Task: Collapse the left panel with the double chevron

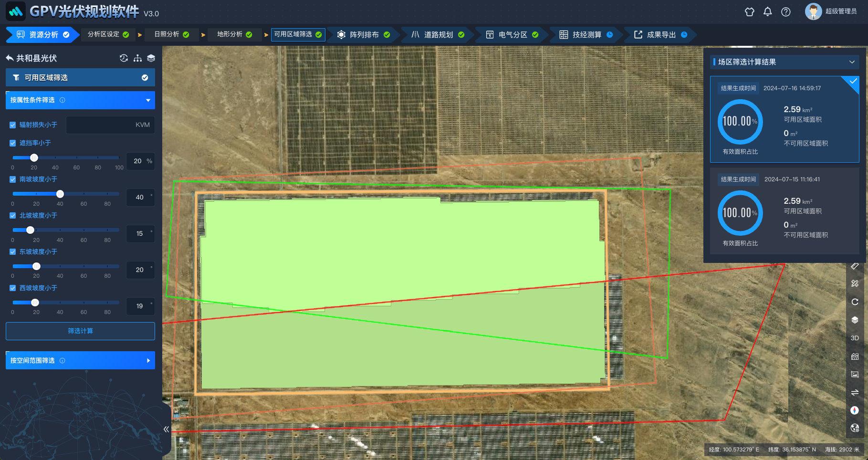Action: pyautogui.click(x=166, y=429)
